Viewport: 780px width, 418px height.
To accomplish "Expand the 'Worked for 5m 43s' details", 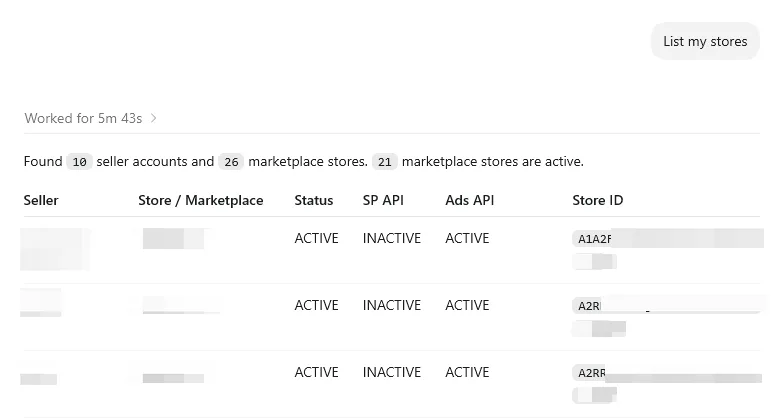I will (91, 118).
